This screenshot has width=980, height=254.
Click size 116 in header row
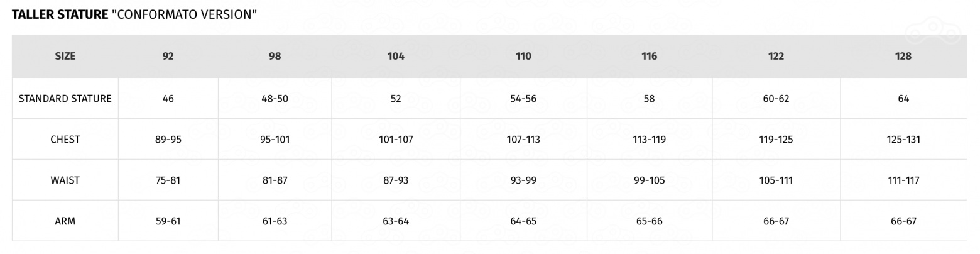pyautogui.click(x=649, y=57)
